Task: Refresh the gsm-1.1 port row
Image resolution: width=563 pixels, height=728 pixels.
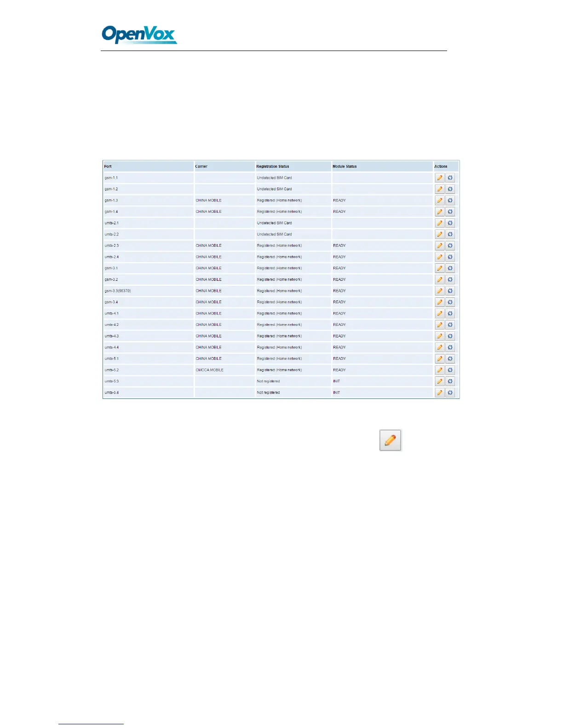Action: click(450, 178)
